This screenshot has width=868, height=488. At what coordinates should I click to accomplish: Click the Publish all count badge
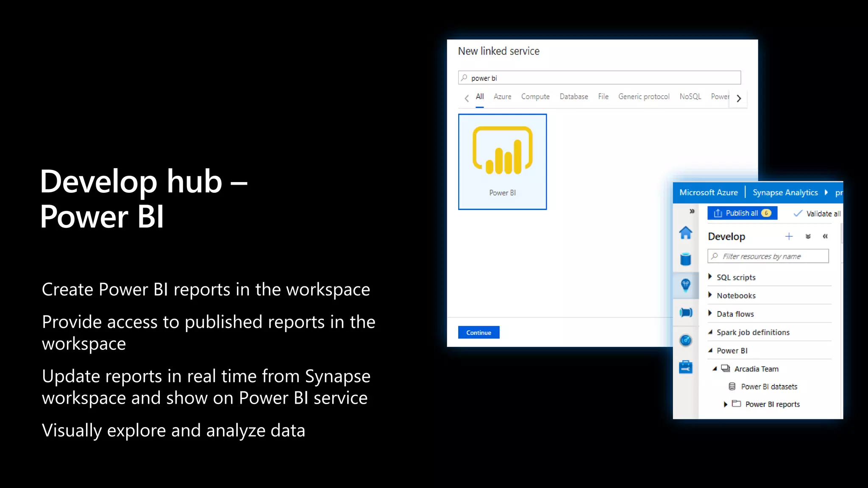[766, 213]
